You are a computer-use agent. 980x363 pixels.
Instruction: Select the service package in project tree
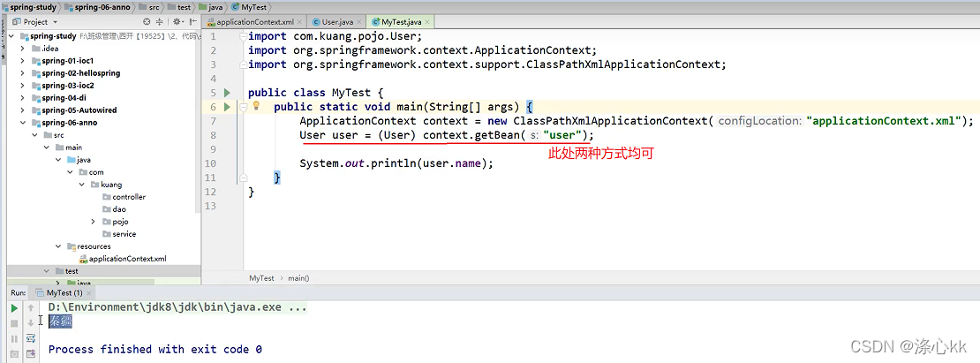pos(119,234)
